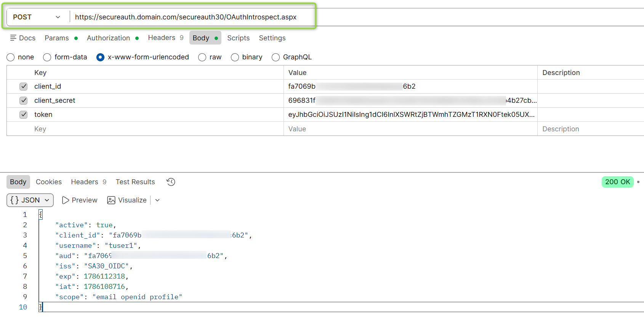Click the "aud" response line
This screenshot has width=644, height=322.
point(141,256)
